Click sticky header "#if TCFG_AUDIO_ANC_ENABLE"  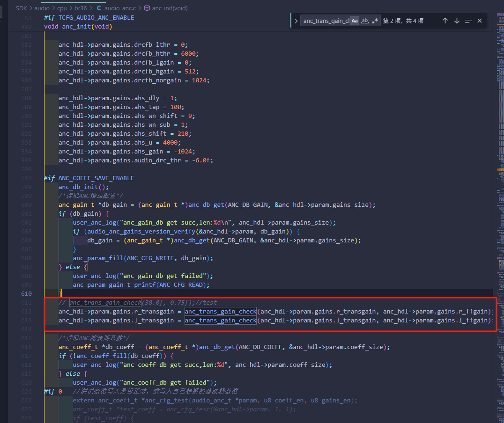(89, 18)
